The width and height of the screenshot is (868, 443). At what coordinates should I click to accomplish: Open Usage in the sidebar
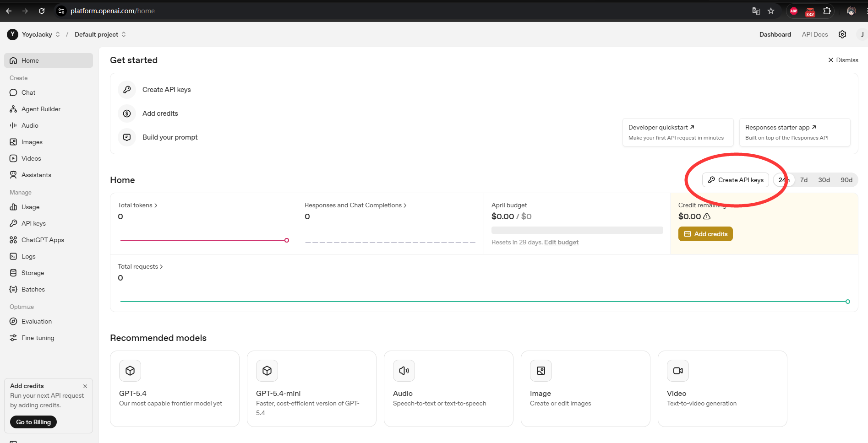(49, 207)
